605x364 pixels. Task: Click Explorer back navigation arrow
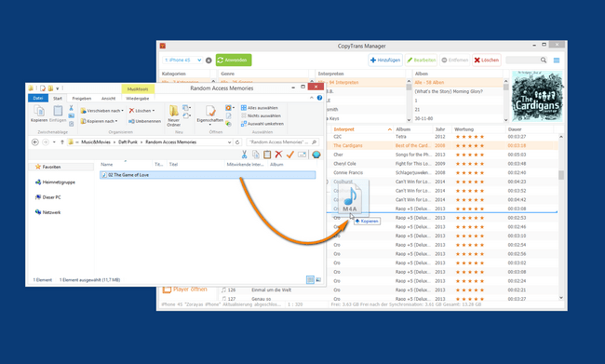35,142
